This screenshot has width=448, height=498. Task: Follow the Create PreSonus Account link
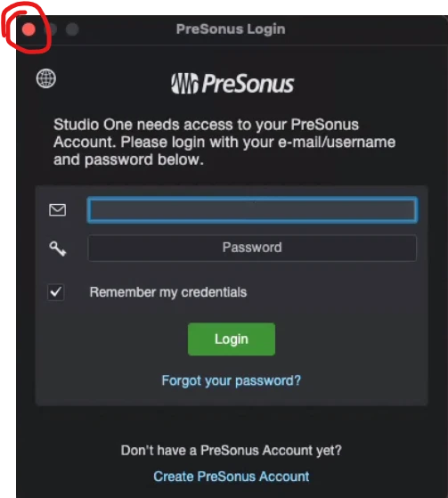[x=232, y=477]
